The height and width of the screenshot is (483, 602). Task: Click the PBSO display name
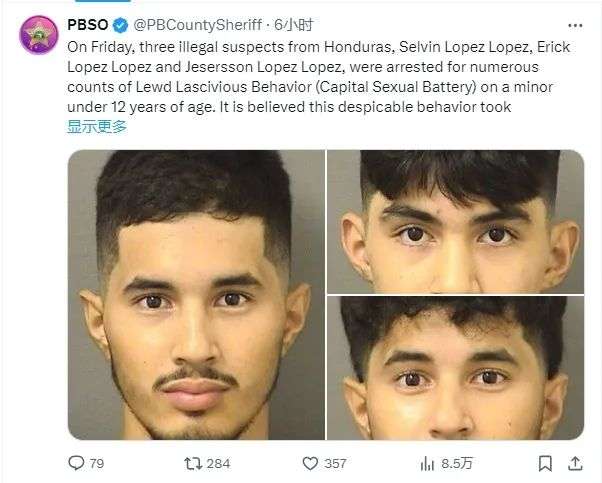pyautogui.click(x=88, y=25)
